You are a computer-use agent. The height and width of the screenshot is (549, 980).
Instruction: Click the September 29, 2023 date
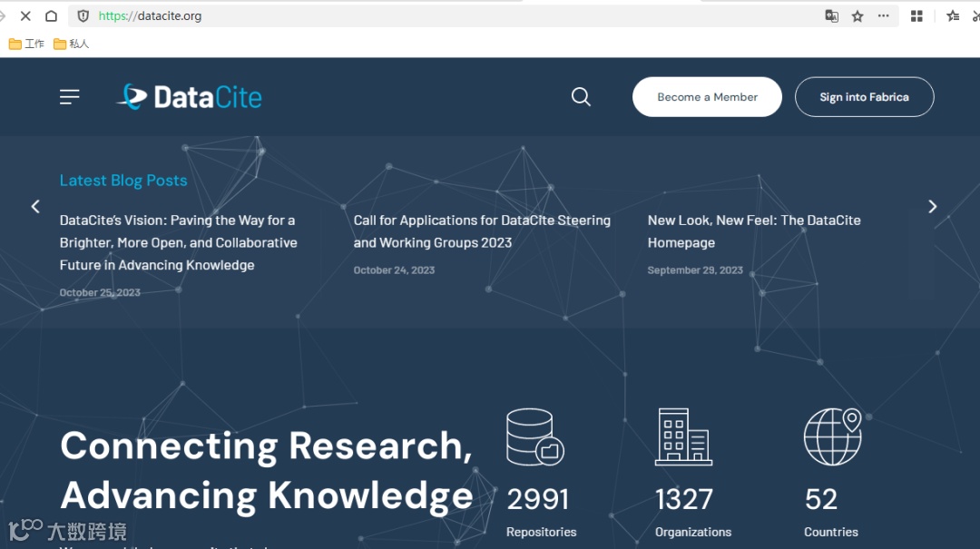695,270
